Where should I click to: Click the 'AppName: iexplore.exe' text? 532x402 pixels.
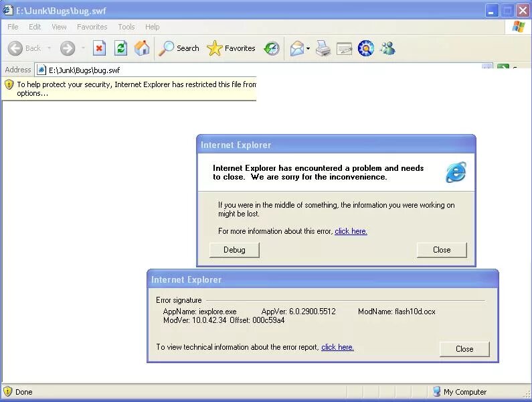click(x=200, y=312)
